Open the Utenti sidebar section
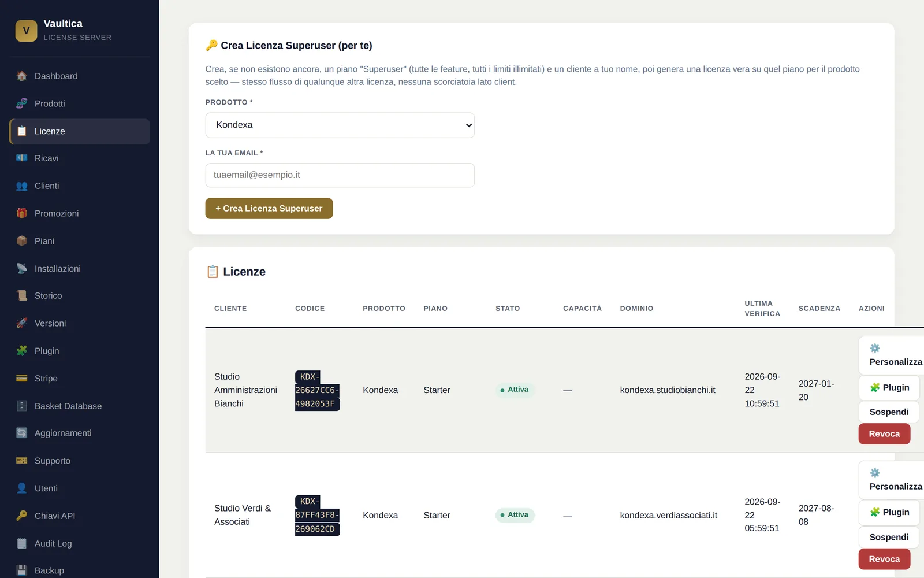The image size is (924, 578). click(80, 488)
